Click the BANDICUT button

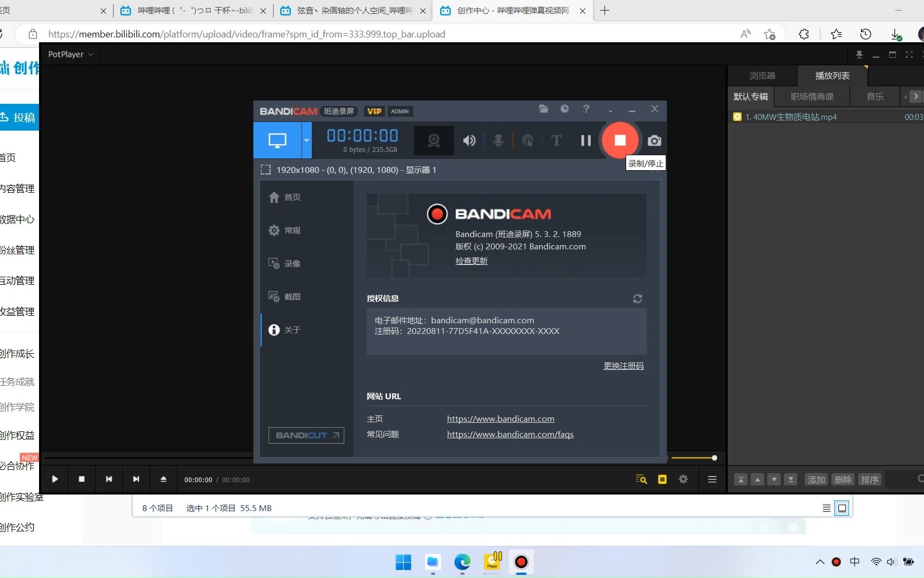coord(306,436)
